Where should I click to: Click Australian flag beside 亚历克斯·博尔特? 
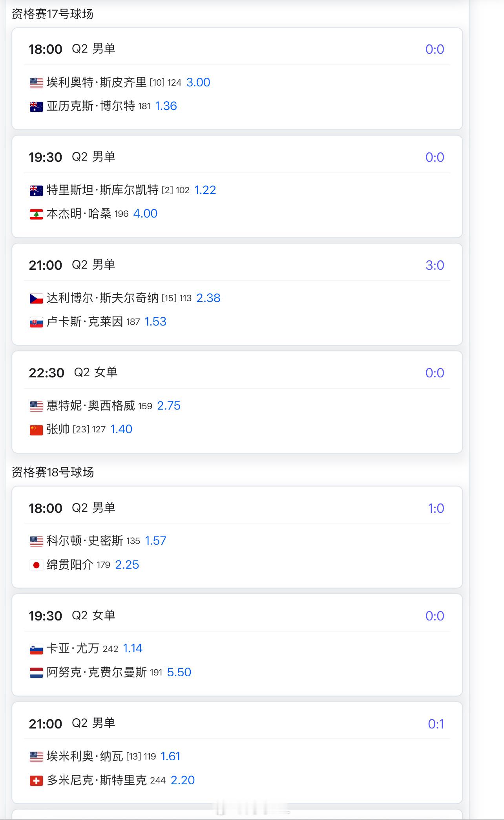(x=37, y=106)
